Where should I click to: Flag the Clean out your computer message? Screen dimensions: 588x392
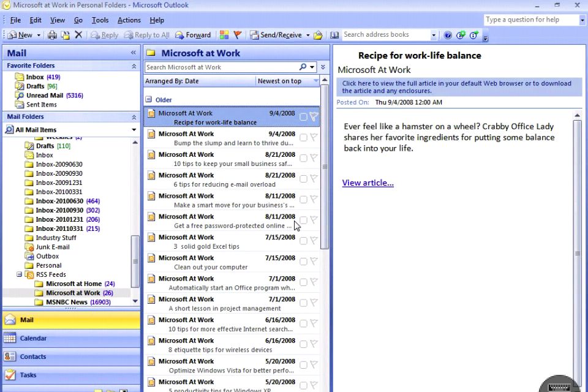click(314, 261)
